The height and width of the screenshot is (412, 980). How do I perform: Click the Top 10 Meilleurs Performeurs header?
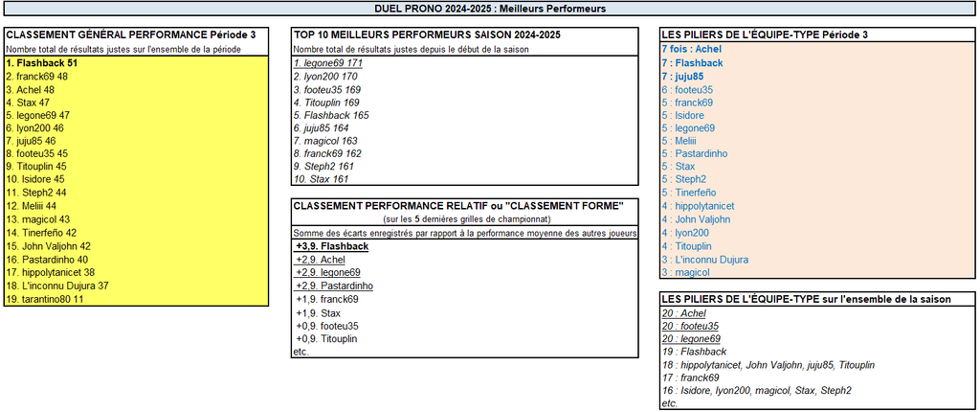(x=427, y=34)
